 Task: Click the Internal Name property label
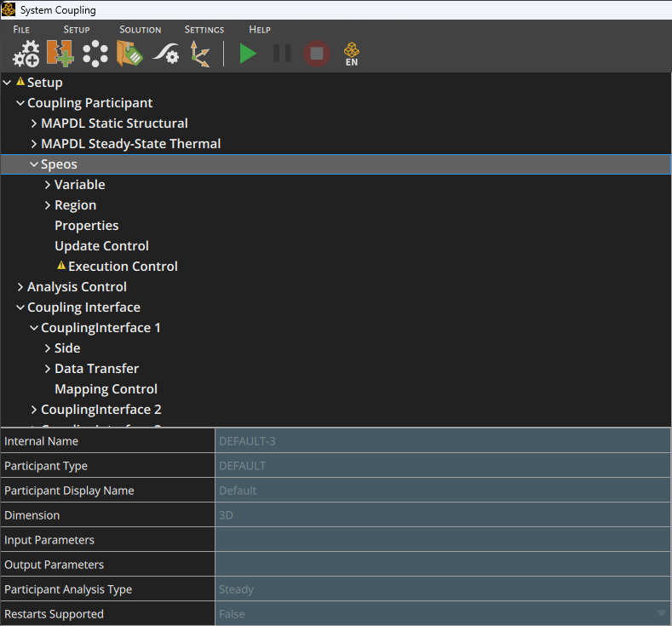click(x=41, y=441)
